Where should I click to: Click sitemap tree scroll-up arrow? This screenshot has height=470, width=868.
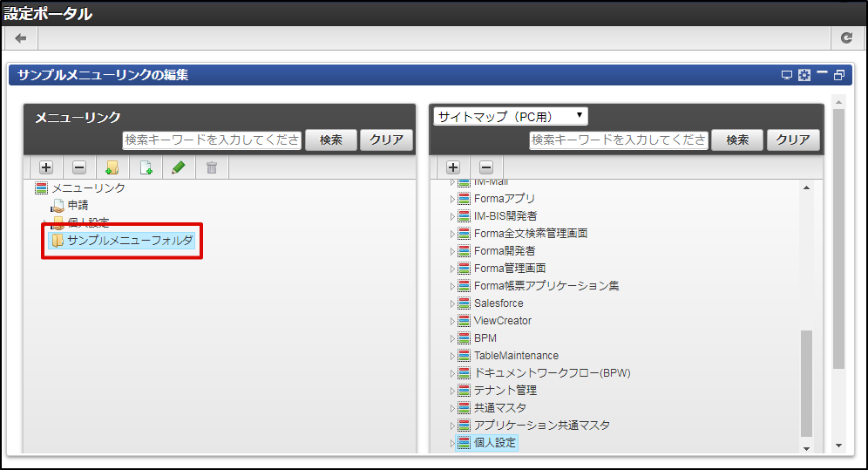806,187
